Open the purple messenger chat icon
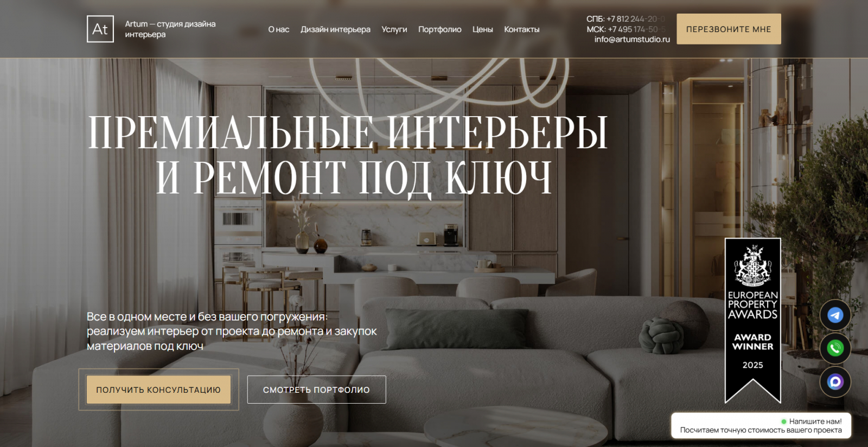 (835, 382)
